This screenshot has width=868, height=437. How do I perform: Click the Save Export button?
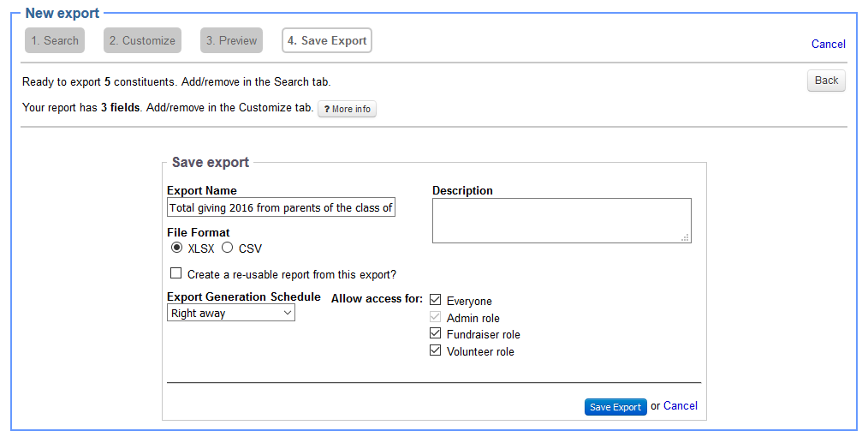click(615, 407)
